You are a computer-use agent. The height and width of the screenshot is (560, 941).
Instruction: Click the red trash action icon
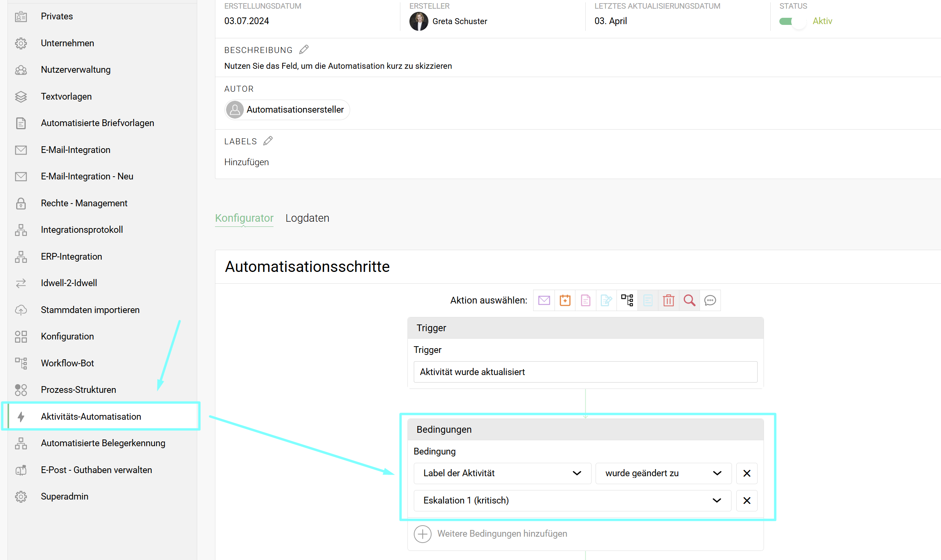[x=668, y=300]
